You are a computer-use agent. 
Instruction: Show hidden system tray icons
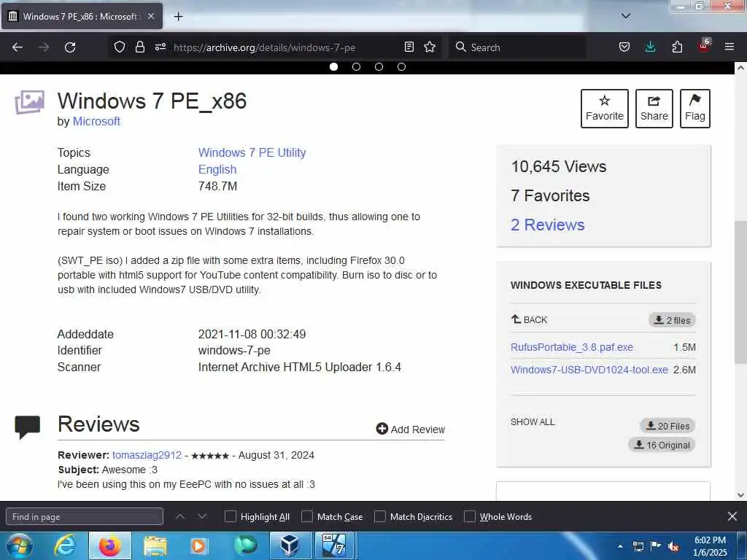(620, 546)
